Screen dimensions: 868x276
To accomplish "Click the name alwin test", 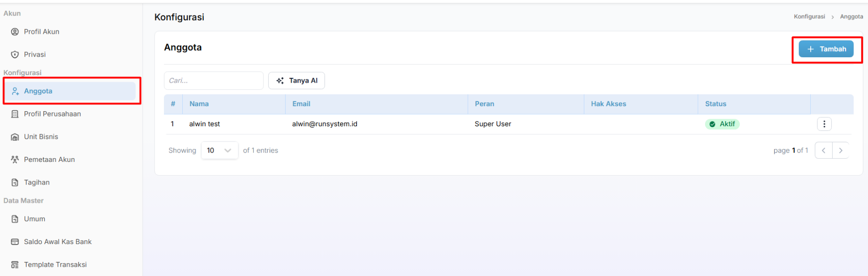I will click(204, 124).
